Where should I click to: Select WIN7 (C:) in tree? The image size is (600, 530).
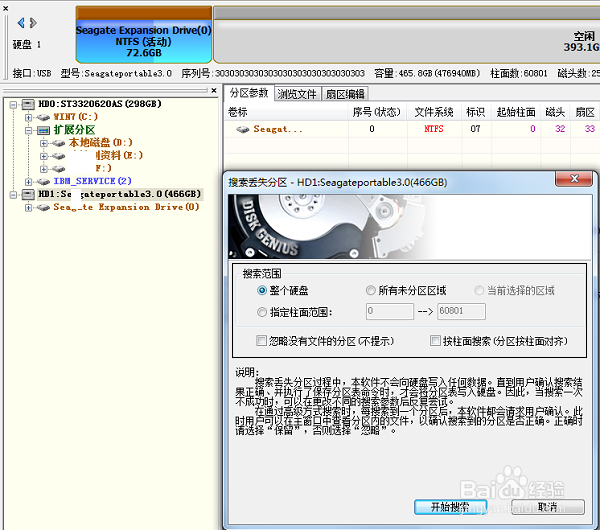tap(76, 117)
